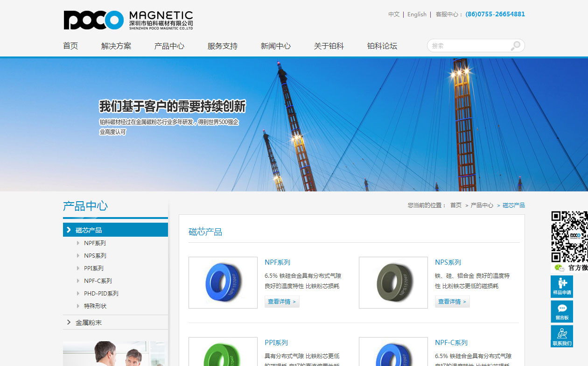Image resolution: width=588 pixels, height=366 pixels.
Task: Switch language to English
Action: [x=417, y=14]
